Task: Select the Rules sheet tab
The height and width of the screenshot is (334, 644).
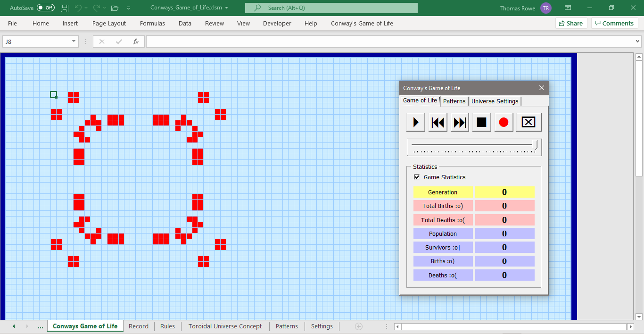Action: pos(167,326)
